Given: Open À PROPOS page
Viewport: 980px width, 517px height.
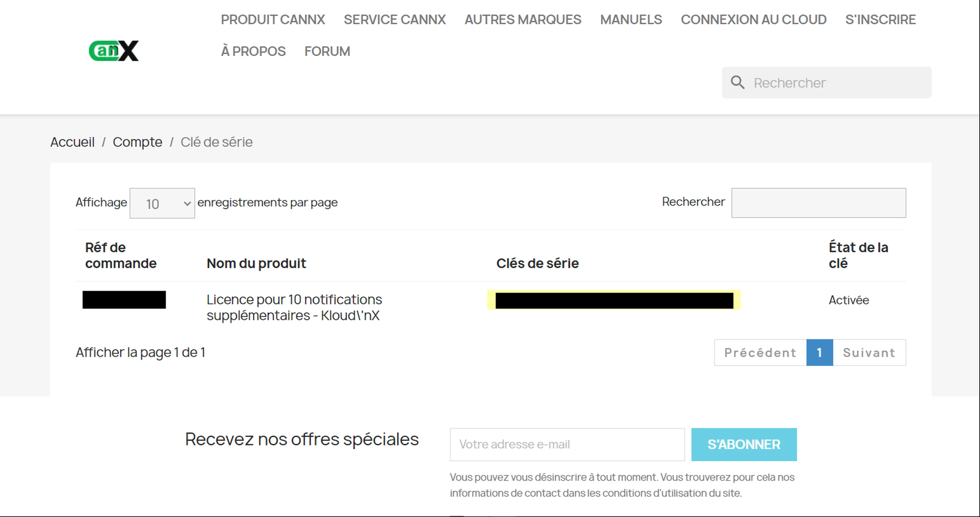Looking at the screenshot, I should 253,51.
